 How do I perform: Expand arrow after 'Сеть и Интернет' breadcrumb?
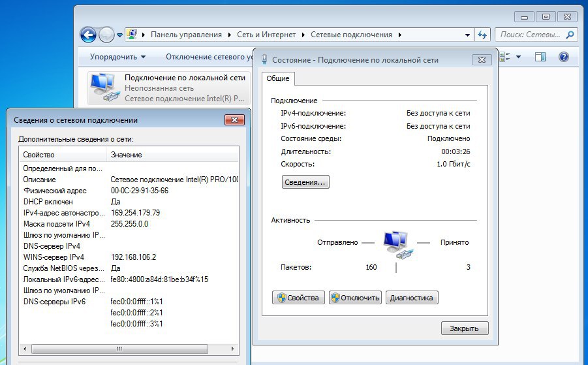point(303,35)
